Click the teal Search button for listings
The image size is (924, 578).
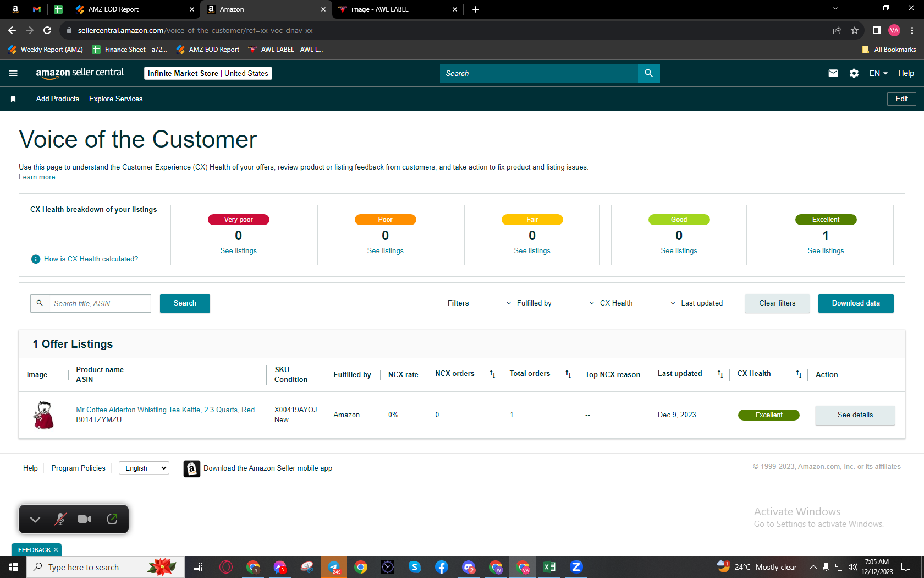coord(185,303)
